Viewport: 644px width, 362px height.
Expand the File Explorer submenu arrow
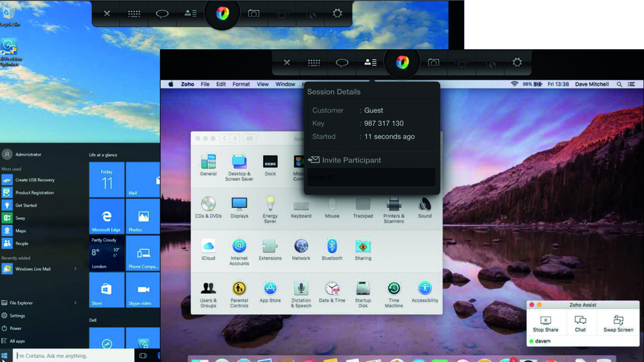(75, 303)
